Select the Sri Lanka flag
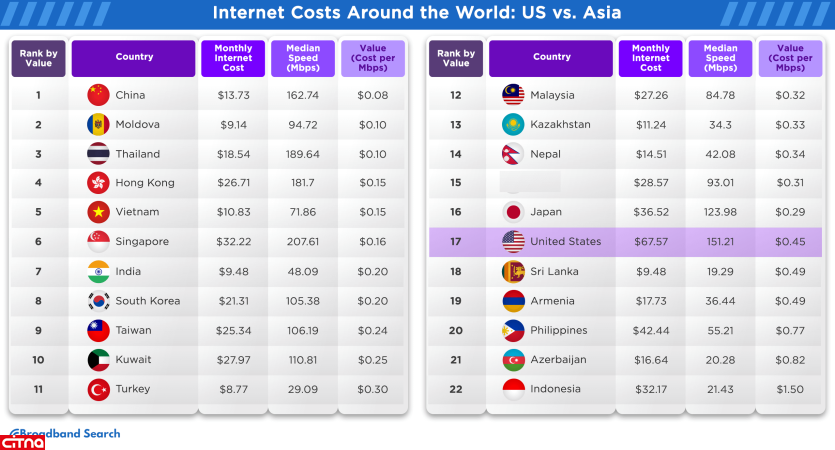Viewport: 835px width, 450px height. 513,271
